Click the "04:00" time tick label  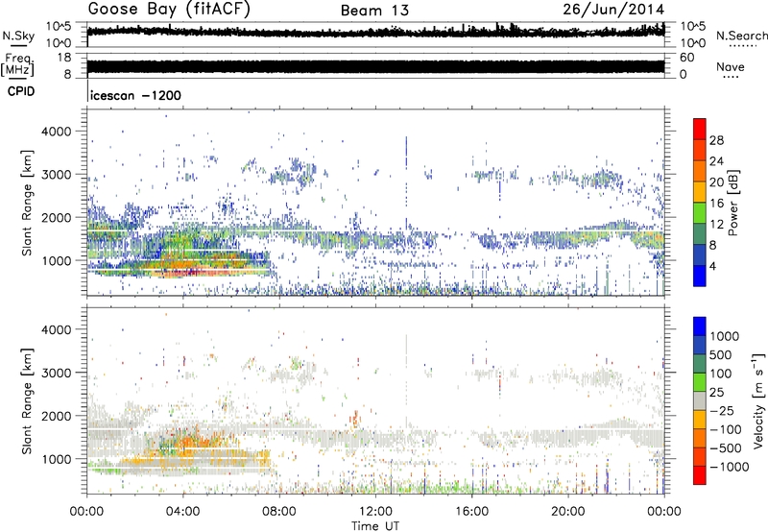coord(182,512)
